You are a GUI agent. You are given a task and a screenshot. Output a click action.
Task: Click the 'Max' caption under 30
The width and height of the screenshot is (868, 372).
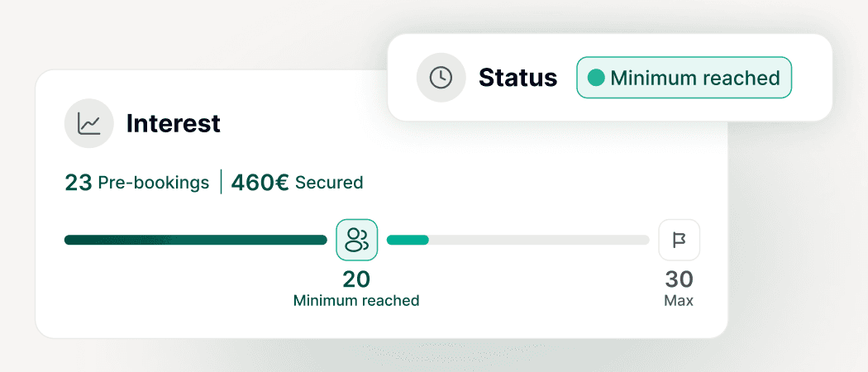[x=679, y=301]
